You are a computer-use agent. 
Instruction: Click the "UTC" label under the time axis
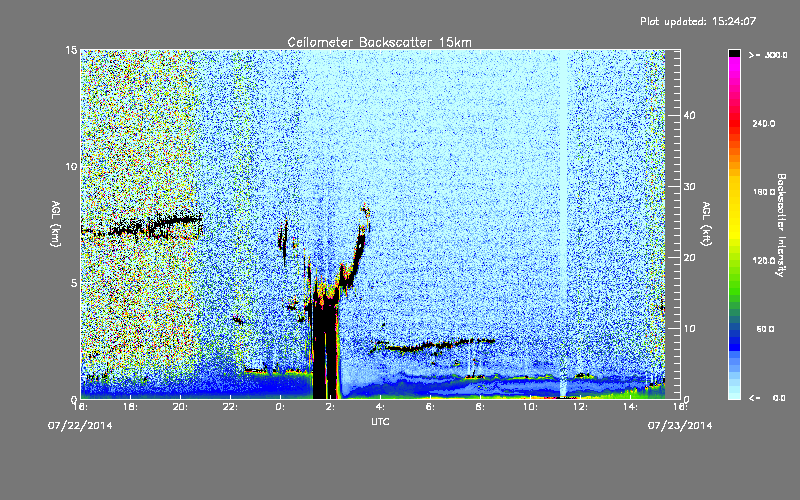[380, 421]
